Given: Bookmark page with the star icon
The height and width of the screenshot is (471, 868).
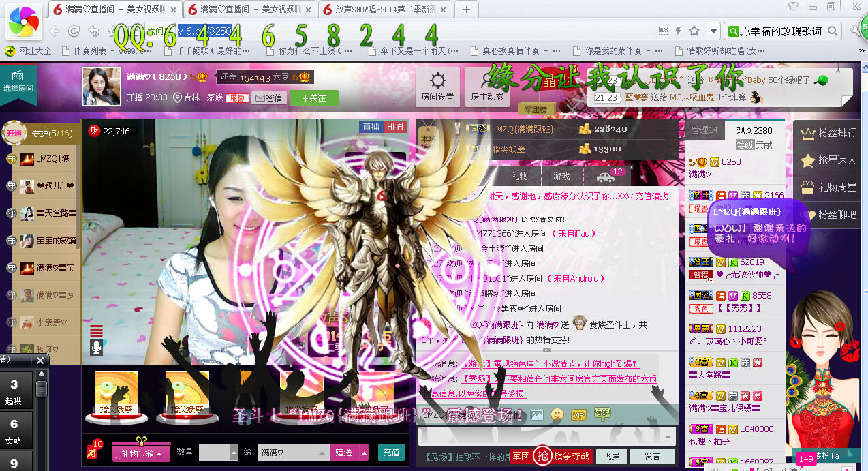Looking at the screenshot, I should point(694,31).
